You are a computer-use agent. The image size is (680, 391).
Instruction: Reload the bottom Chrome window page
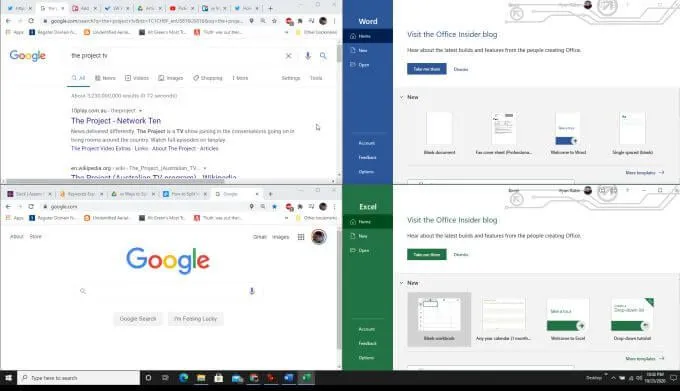(x=31, y=207)
